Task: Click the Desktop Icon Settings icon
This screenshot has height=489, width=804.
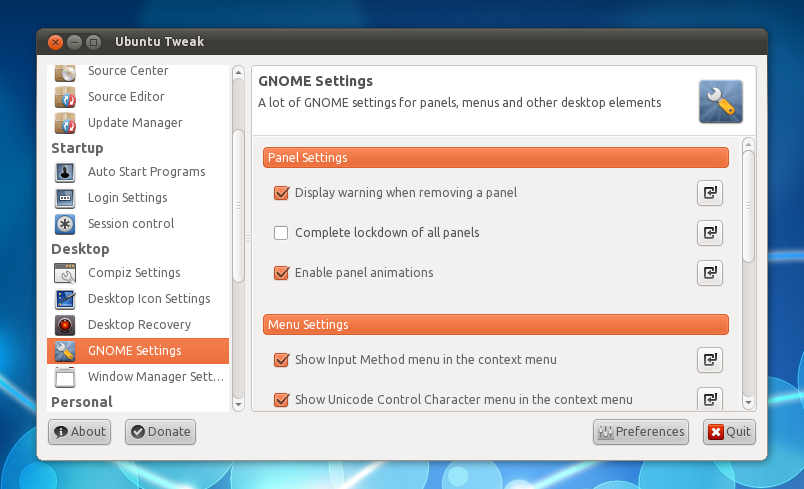Action: 65,299
